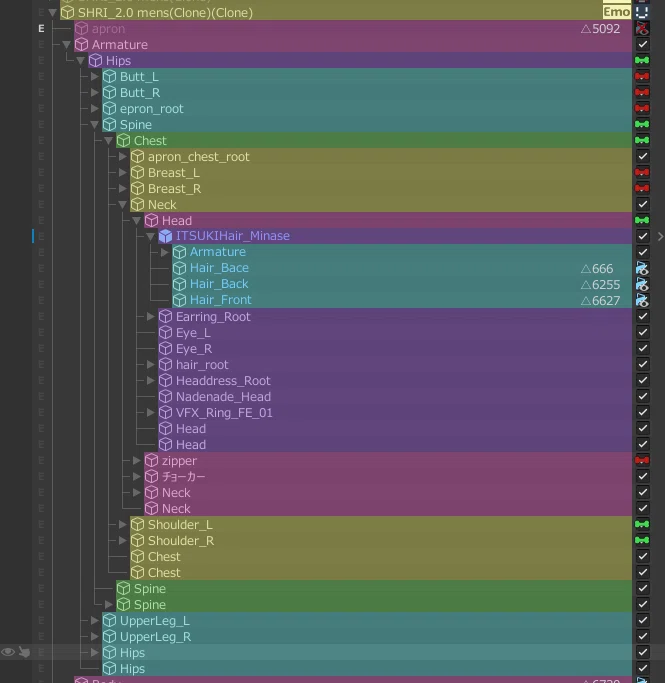Click the cube icon beside zipper
This screenshot has width=665, height=683.
151,460
